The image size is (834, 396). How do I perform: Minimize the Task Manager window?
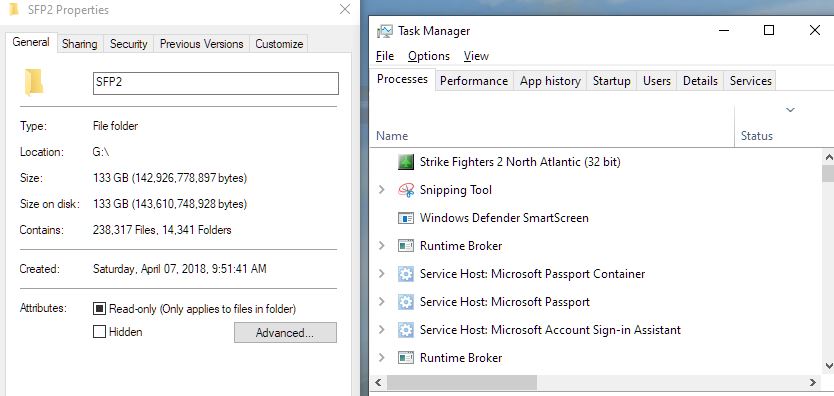(x=723, y=30)
